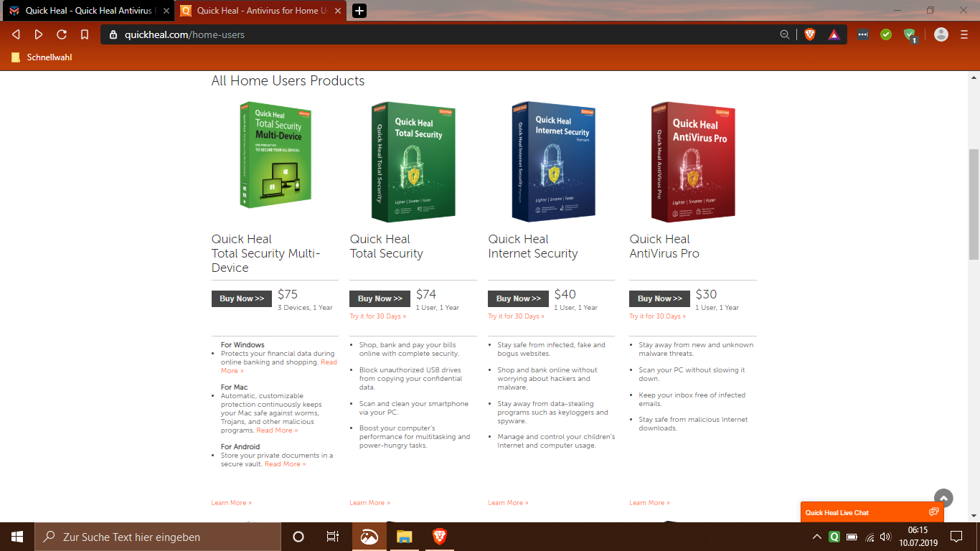Click the battery icon in system tray
Screen dimensions: 980x551
pos(852,537)
